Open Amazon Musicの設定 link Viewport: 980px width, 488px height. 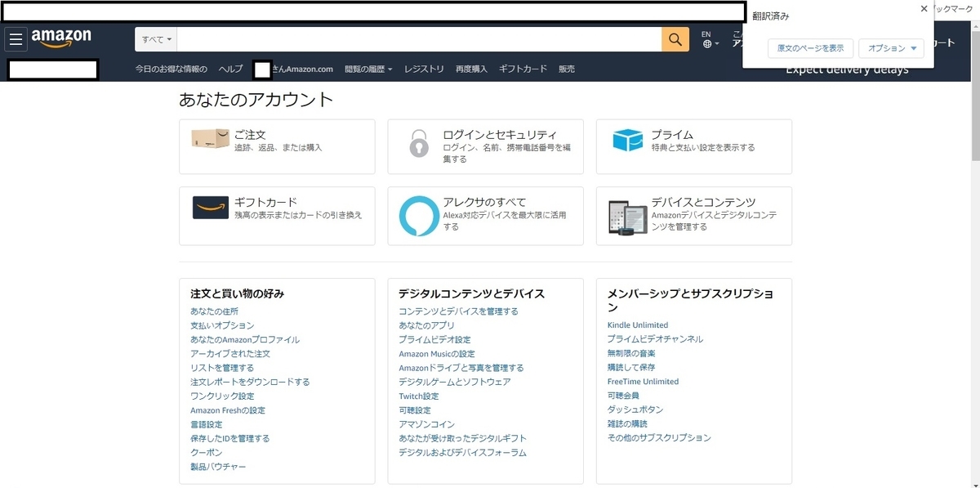437,354
